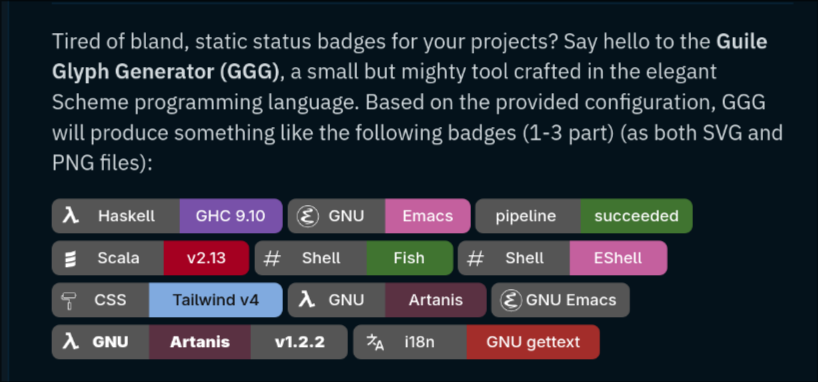Screen dimensions: 818x382
Task: Click the lambda icon on Haskell badge
Action: [x=70, y=216]
